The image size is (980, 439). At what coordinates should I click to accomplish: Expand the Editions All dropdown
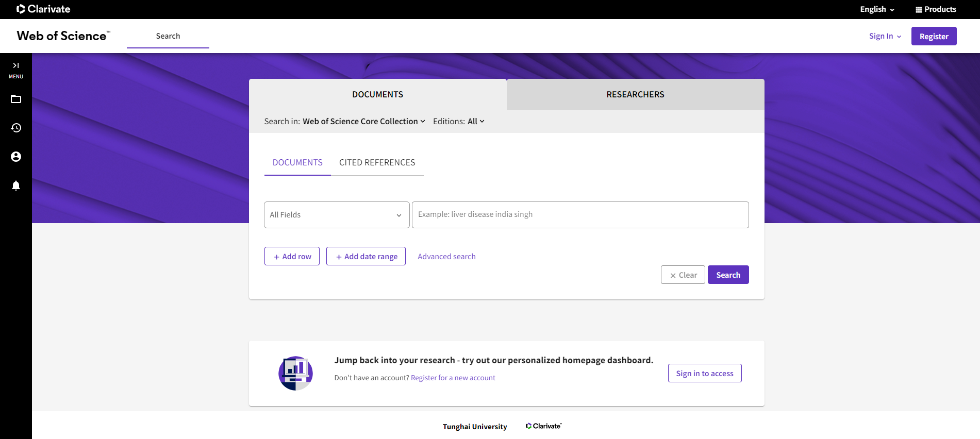click(x=476, y=121)
